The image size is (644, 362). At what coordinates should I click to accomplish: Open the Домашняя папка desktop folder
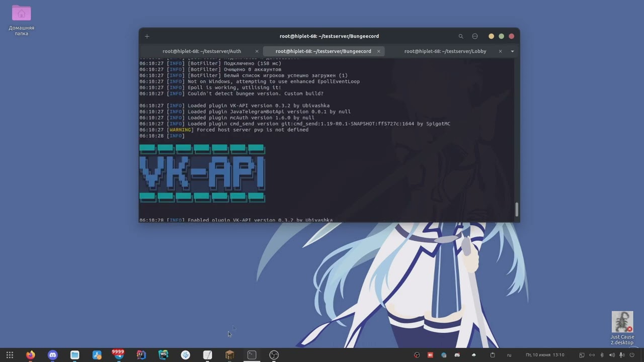pos(21,21)
